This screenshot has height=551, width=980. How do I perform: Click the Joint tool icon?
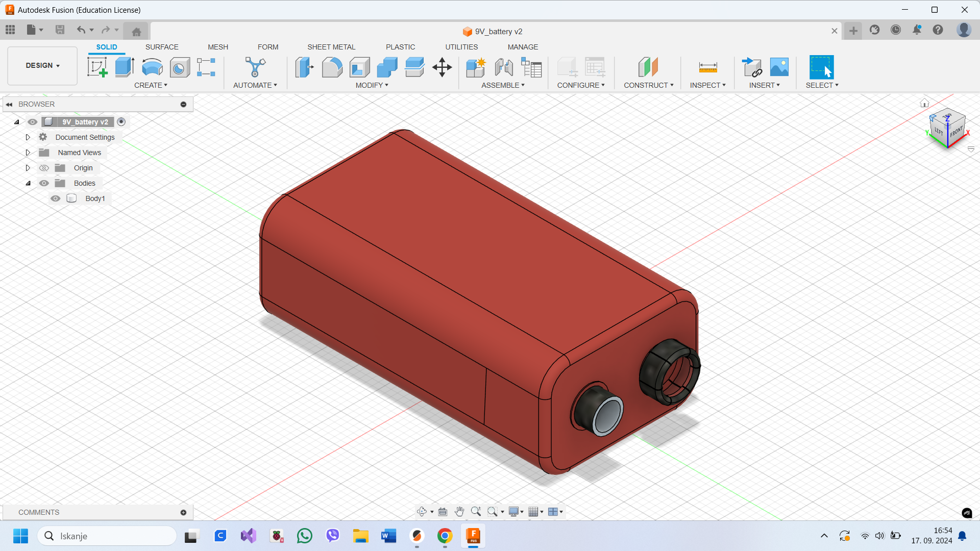click(504, 67)
